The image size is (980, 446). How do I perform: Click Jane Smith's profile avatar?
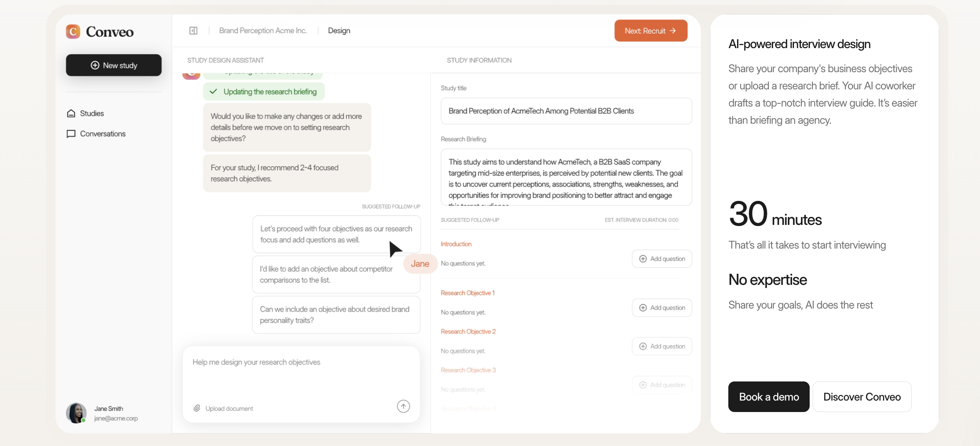point(76,413)
